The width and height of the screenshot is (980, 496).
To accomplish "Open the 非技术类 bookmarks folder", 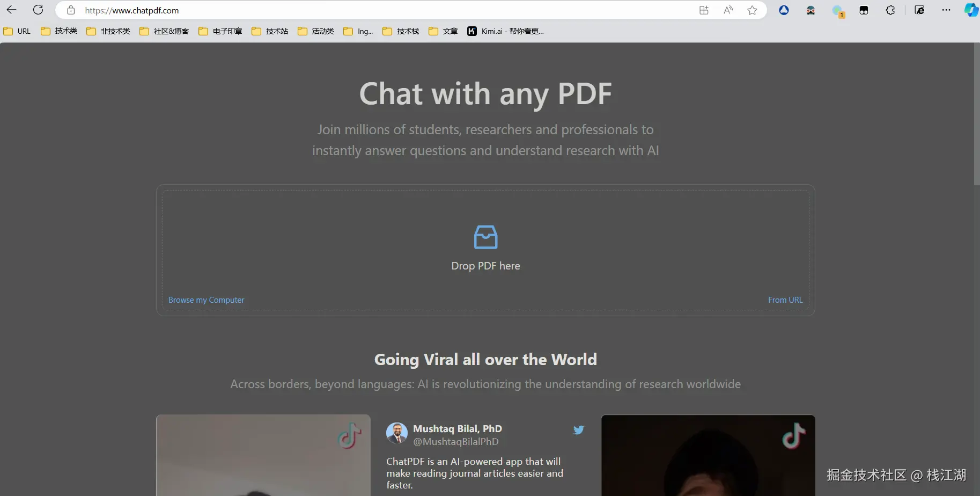I will click(x=108, y=31).
